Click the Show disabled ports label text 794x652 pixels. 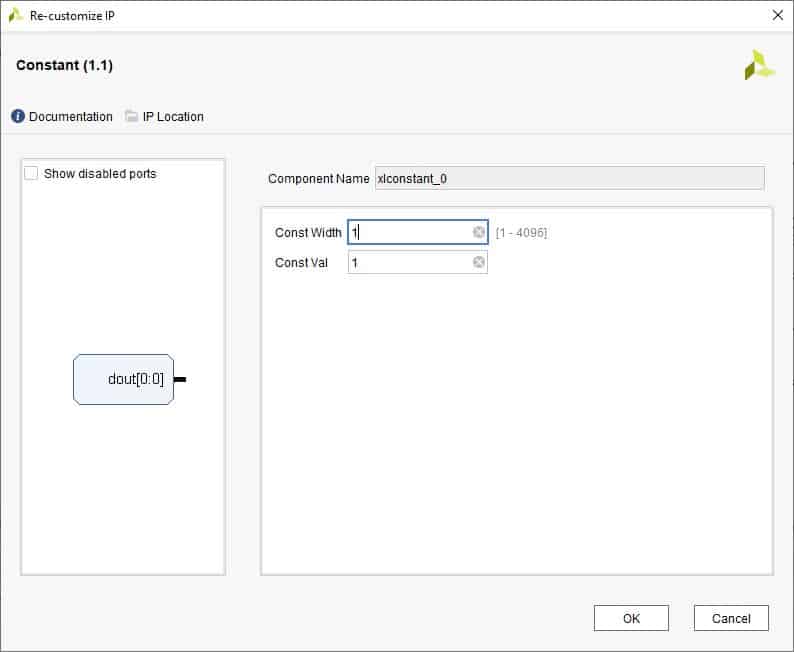pos(100,174)
